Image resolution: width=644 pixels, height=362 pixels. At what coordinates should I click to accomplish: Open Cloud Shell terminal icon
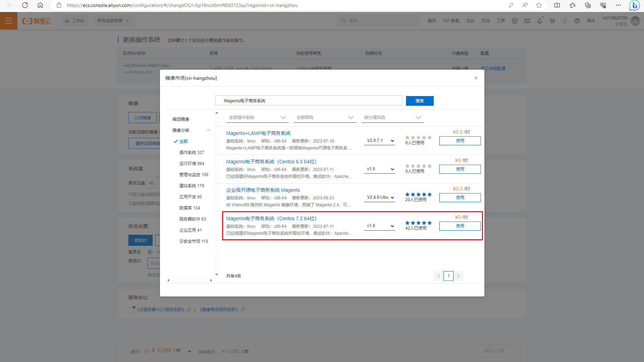527,21
